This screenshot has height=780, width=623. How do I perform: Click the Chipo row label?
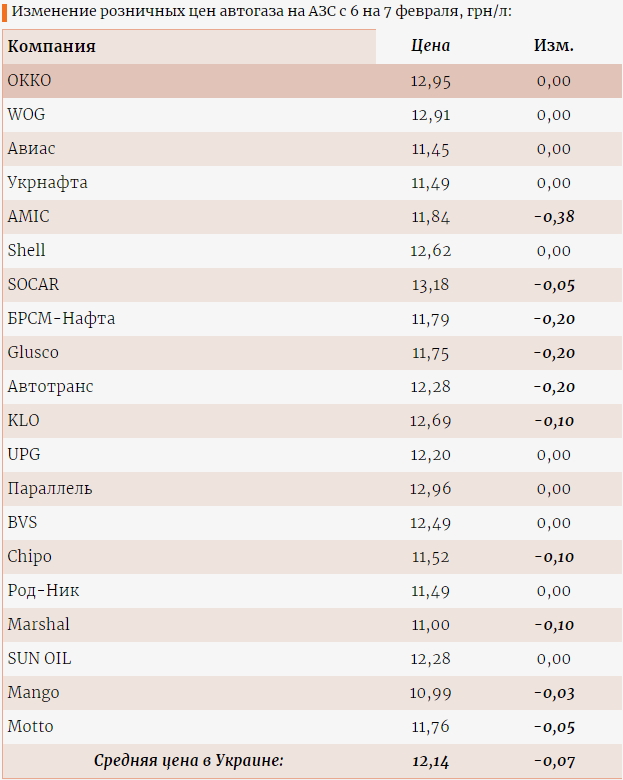(x=29, y=557)
